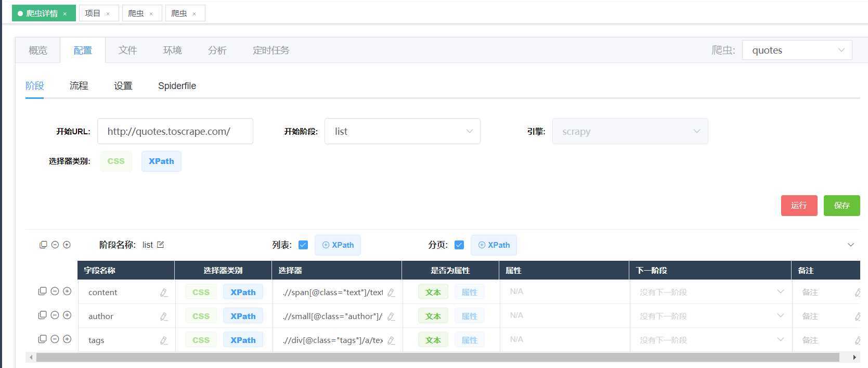Edit content selector pencil icon
This screenshot has height=368, width=868.
391,293
